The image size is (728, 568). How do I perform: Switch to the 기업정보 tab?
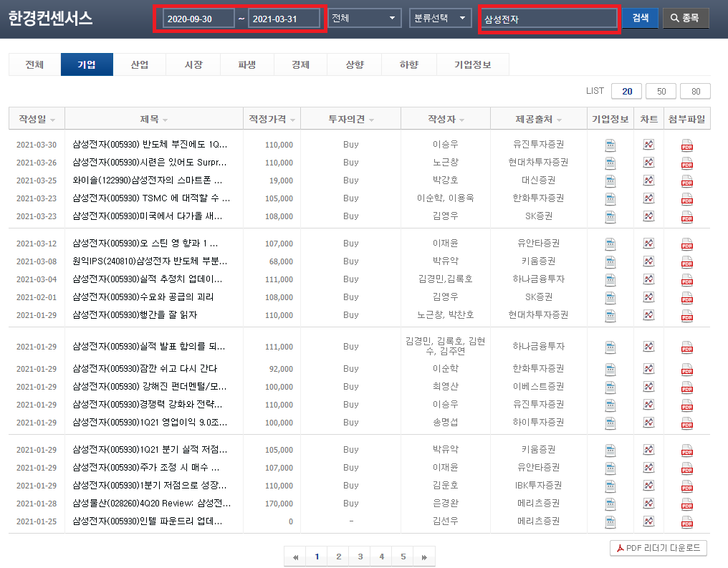coord(473,64)
